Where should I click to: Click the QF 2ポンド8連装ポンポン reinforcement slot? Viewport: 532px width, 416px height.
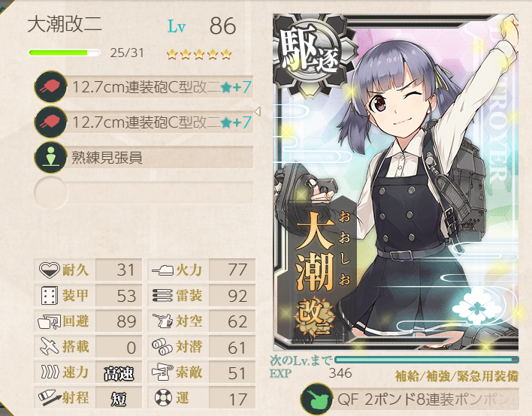pyautogui.click(x=410, y=399)
